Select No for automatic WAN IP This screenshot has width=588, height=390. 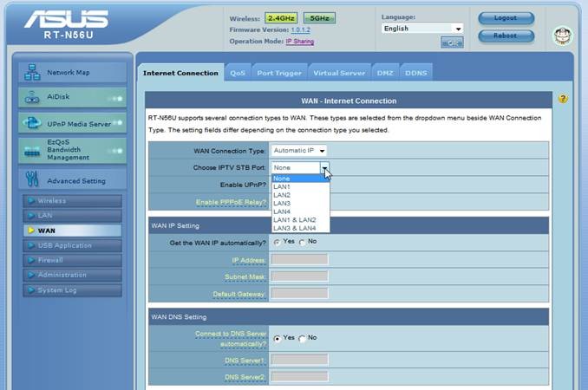coord(302,242)
